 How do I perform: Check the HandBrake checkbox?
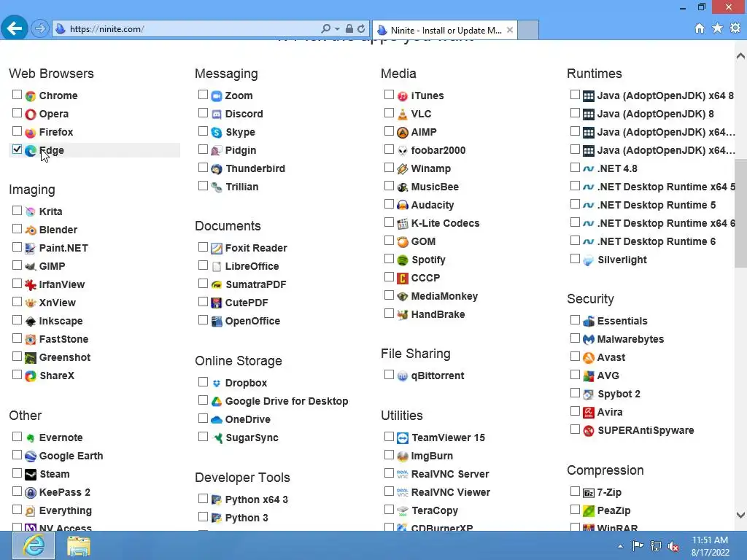click(x=390, y=314)
